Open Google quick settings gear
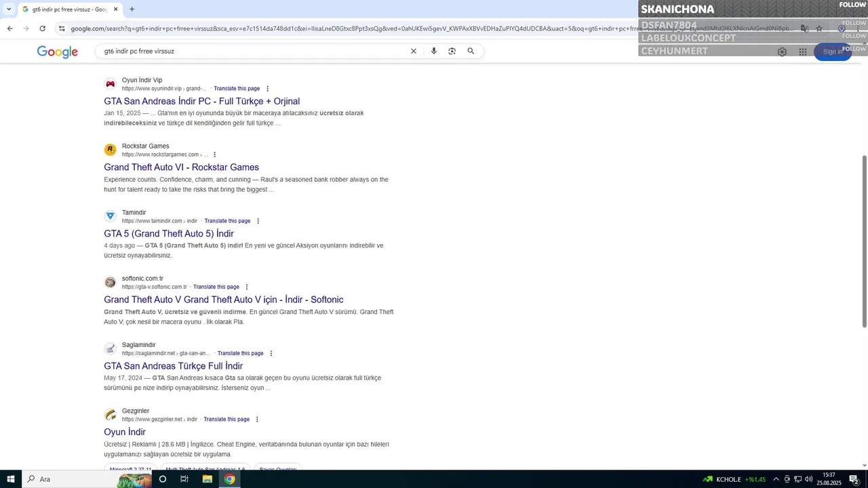 coord(782,52)
